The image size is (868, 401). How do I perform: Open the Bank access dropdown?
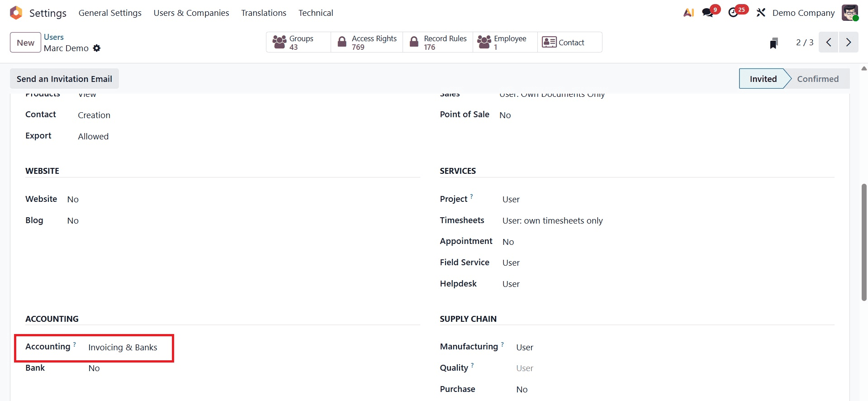coord(94,368)
